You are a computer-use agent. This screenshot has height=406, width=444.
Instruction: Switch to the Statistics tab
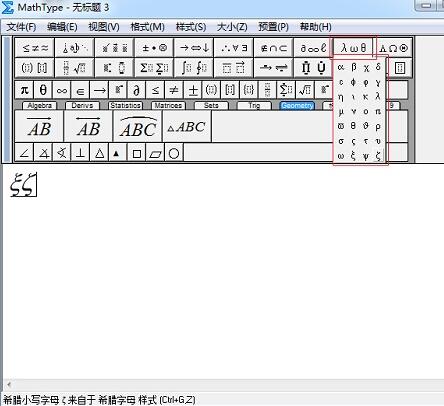click(x=125, y=106)
